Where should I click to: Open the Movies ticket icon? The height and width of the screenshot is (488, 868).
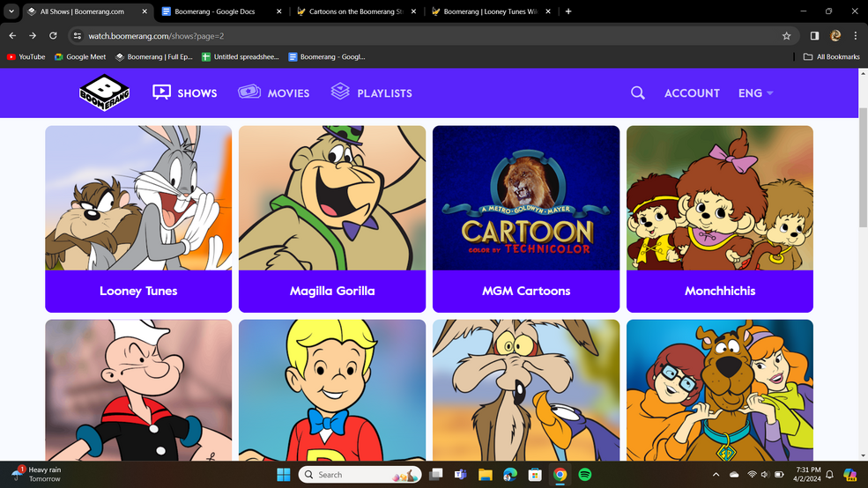coord(249,92)
